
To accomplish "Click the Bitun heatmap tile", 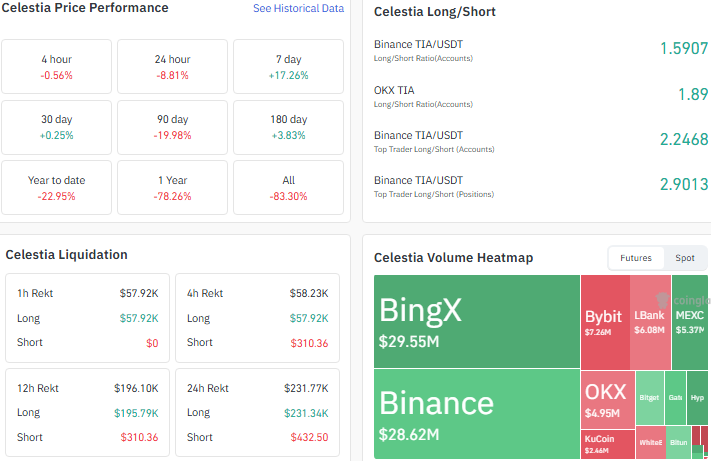I will click(678, 442).
